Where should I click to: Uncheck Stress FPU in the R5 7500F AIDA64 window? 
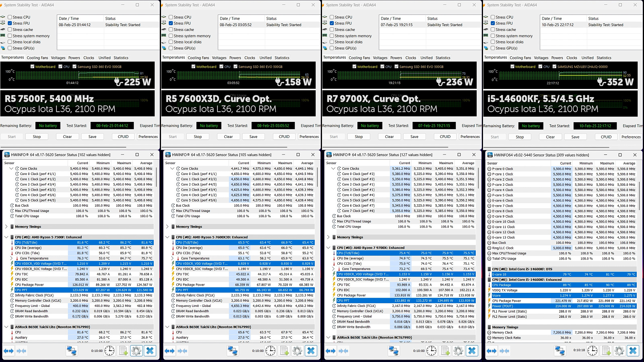click(10, 23)
